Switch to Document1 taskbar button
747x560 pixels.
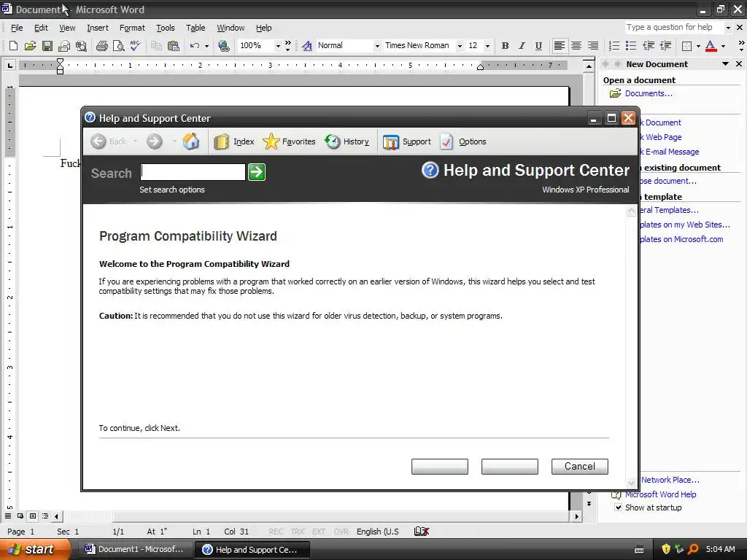coord(134,549)
